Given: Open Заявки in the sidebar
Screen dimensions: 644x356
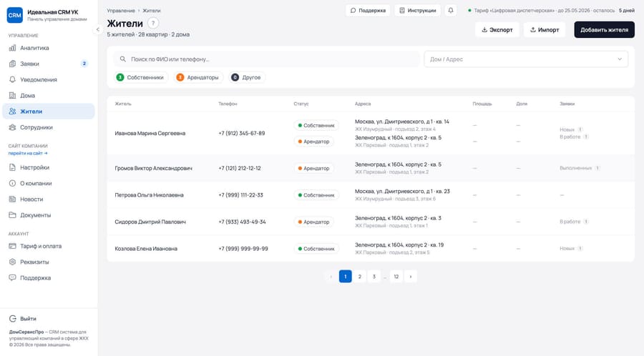Looking at the screenshot, I should pyautogui.click(x=49, y=64).
